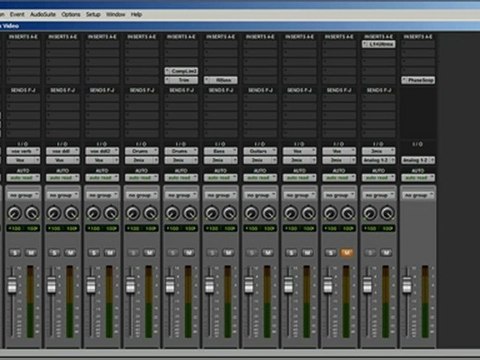
Task: Click right pan knob on vox ddl strip
Action: (71, 213)
